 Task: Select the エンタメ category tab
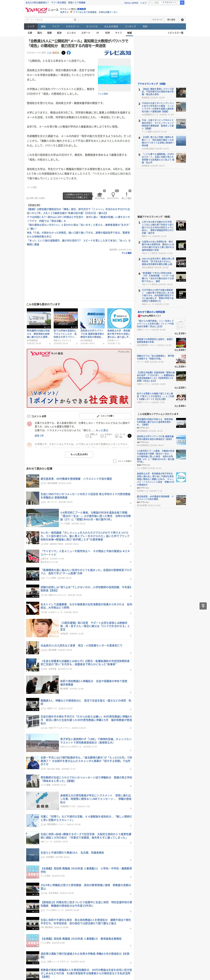click(x=71, y=33)
